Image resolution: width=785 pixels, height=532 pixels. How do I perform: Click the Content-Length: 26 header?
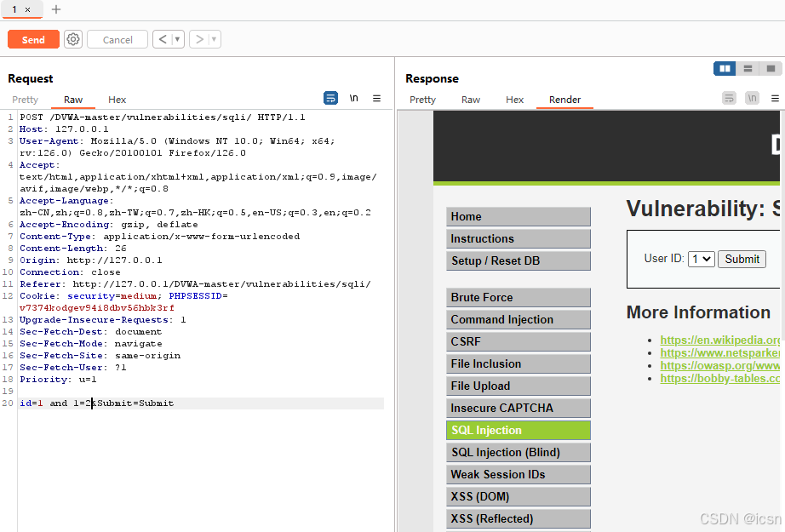point(72,249)
